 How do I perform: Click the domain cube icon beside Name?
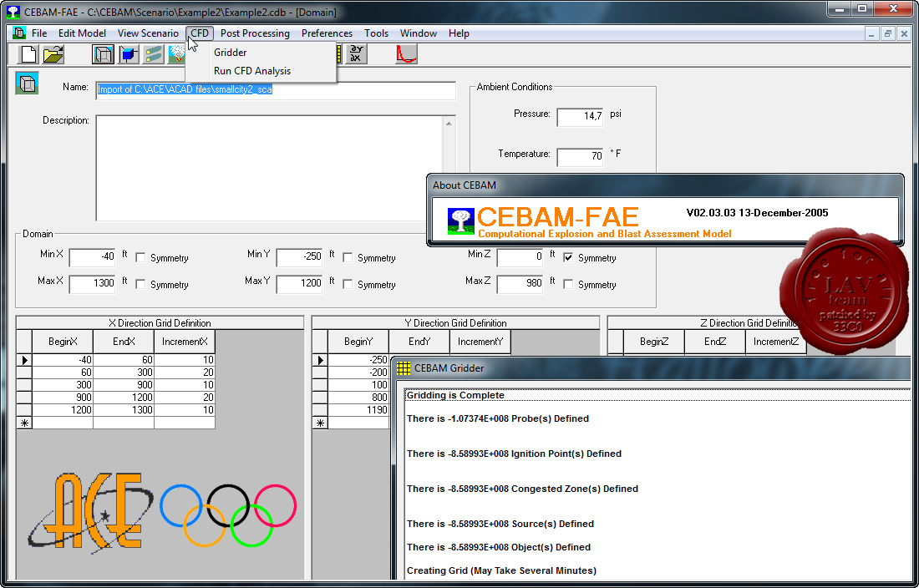point(27,84)
